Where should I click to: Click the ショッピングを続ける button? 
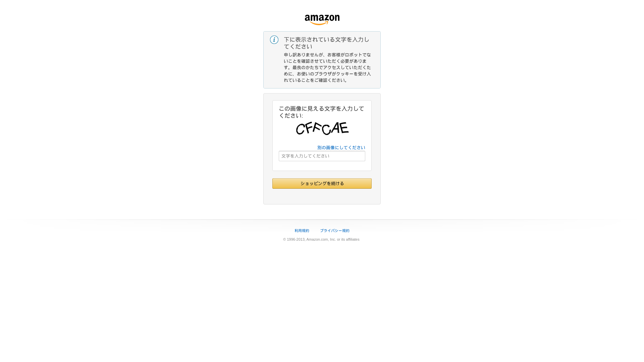point(322,184)
